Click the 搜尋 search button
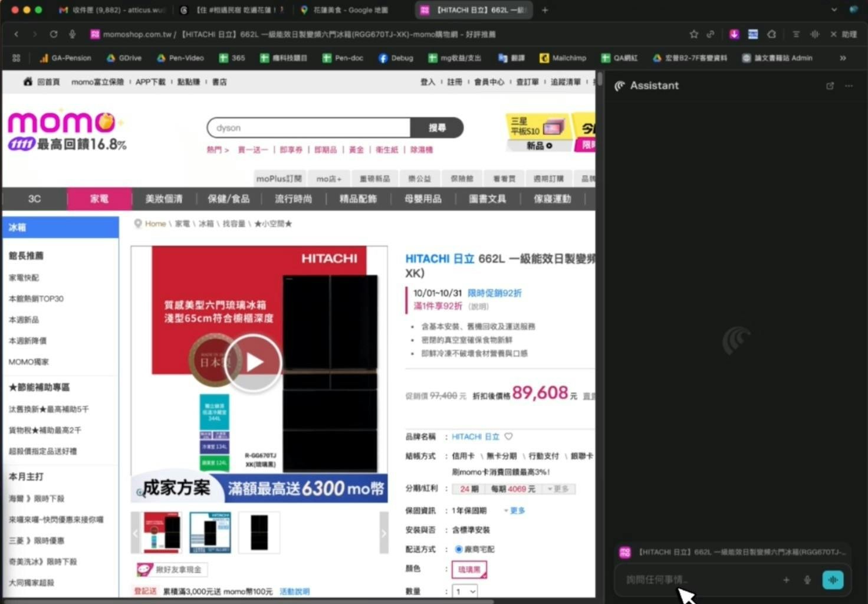This screenshot has width=868, height=604. tap(436, 127)
